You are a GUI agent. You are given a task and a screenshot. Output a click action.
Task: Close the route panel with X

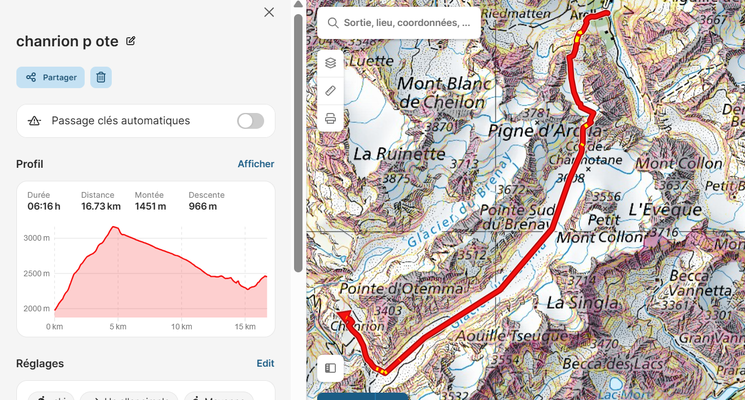268,12
